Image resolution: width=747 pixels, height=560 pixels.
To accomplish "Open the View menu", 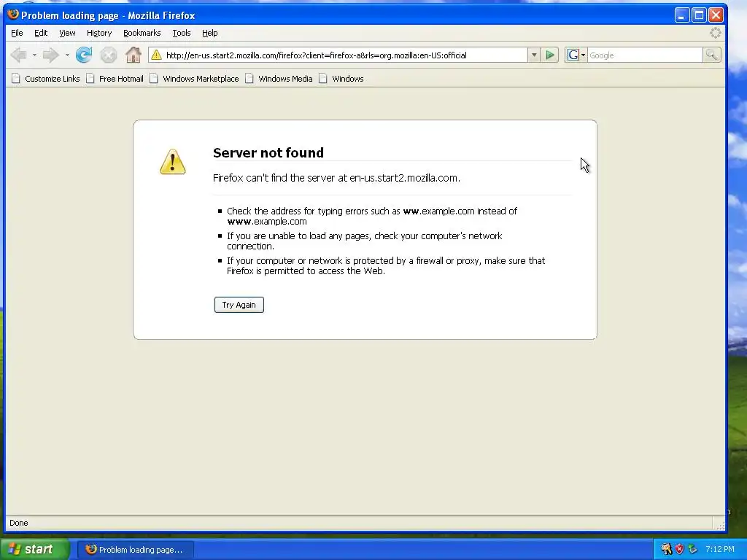I will (x=67, y=33).
